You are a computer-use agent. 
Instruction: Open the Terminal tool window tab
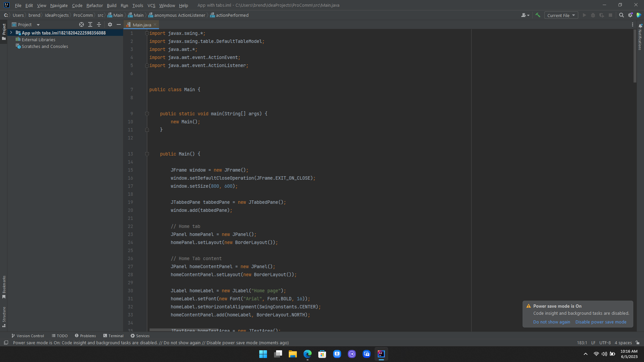click(113, 336)
